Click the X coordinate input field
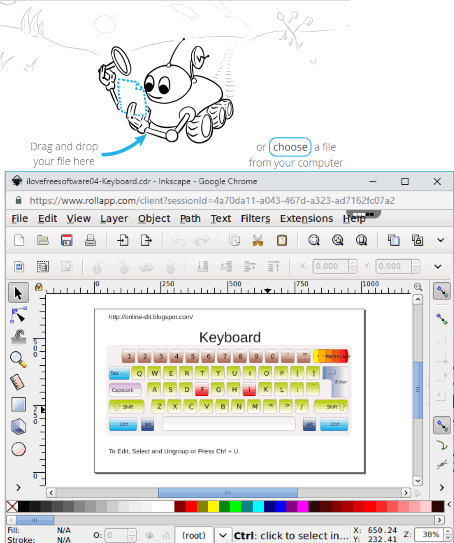 point(331,266)
